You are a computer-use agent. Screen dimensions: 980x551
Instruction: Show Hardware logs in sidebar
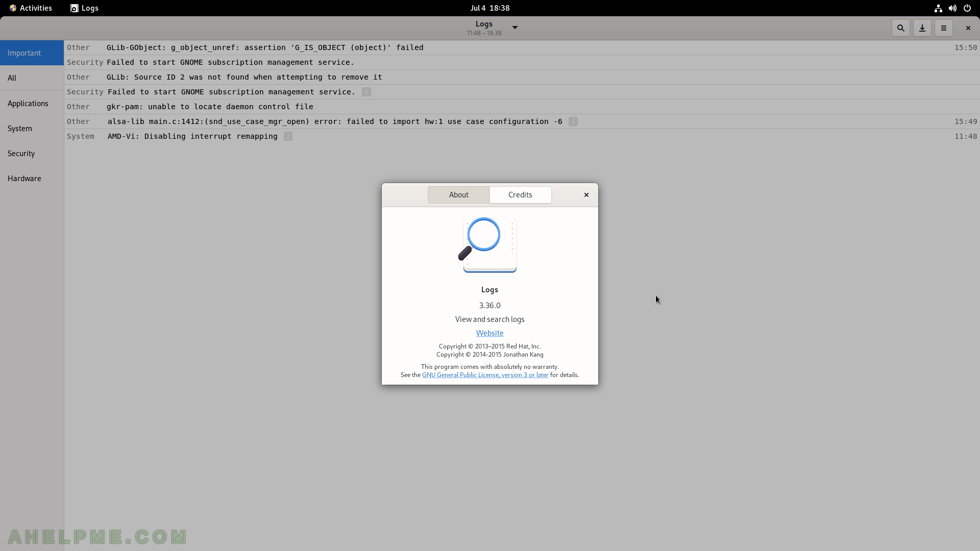32,179
